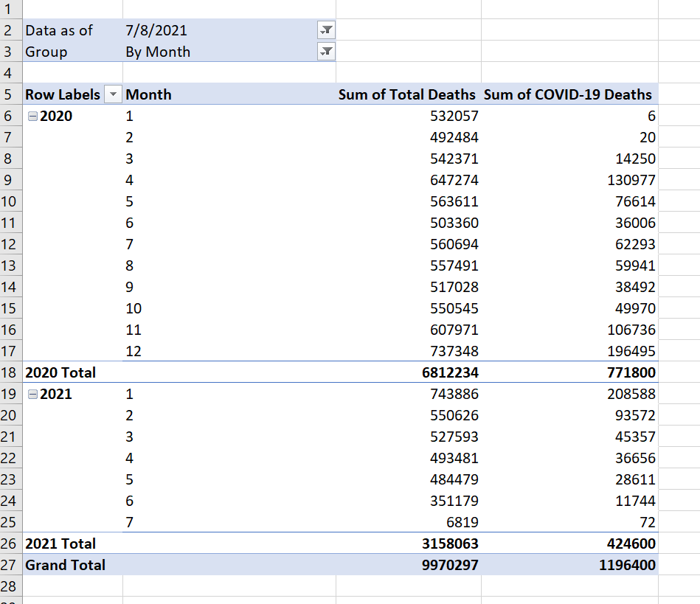This screenshot has height=604, width=700.
Task: Select the Group label cell
Action: (73, 52)
